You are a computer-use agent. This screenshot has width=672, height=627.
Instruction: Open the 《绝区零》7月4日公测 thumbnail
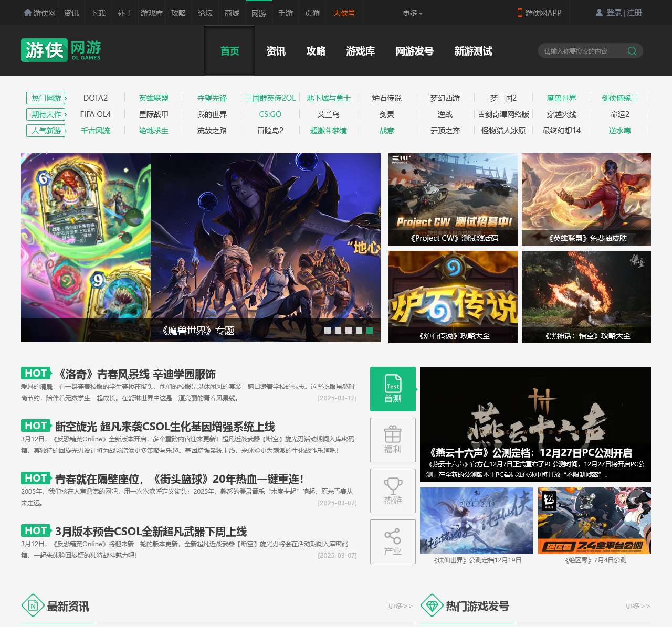tap(594, 520)
